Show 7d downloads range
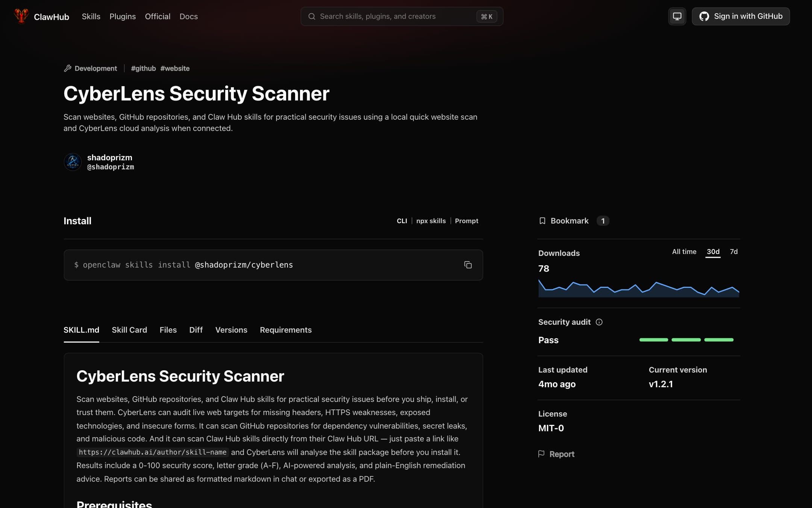Viewport: 812px width, 508px height. pyautogui.click(x=733, y=252)
